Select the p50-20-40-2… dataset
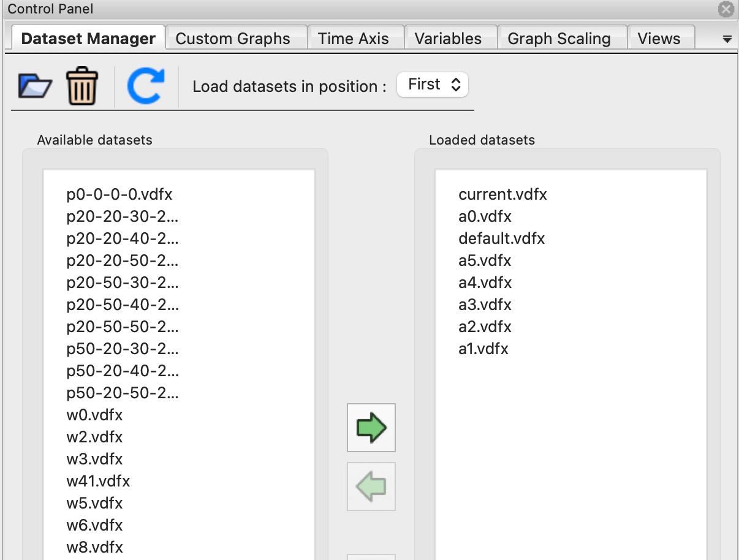Screen dimensions: 739x560 click(123, 371)
